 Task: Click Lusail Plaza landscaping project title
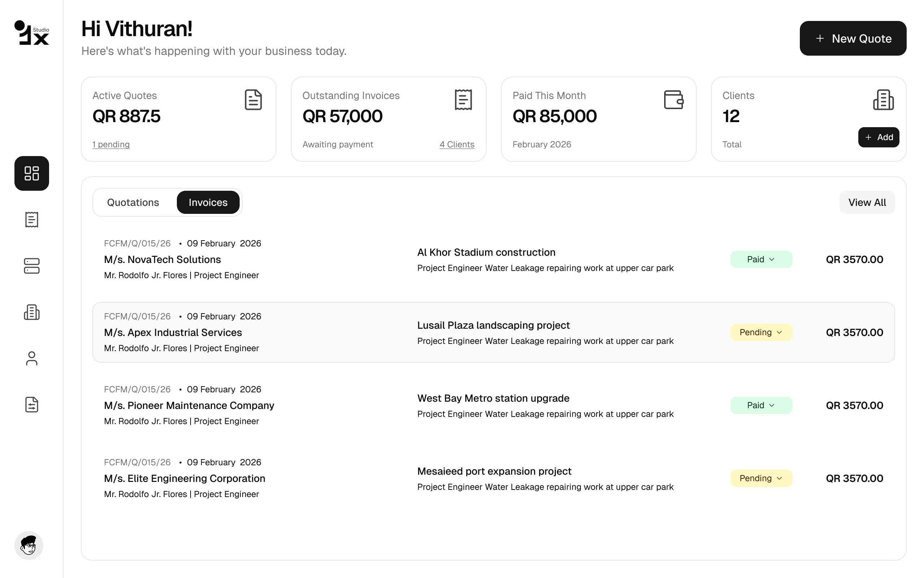[x=493, y=325]
